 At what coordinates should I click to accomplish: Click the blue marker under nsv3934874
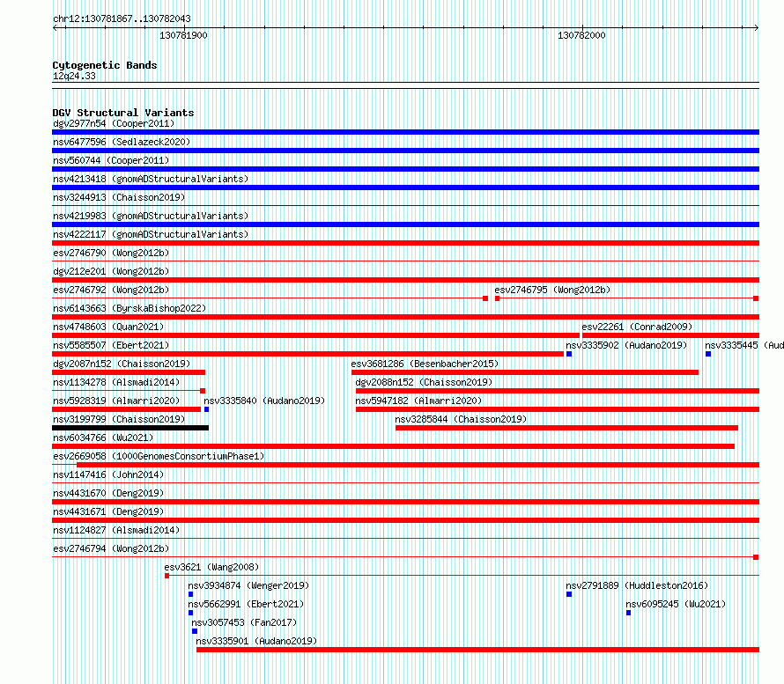pos(190,594)
